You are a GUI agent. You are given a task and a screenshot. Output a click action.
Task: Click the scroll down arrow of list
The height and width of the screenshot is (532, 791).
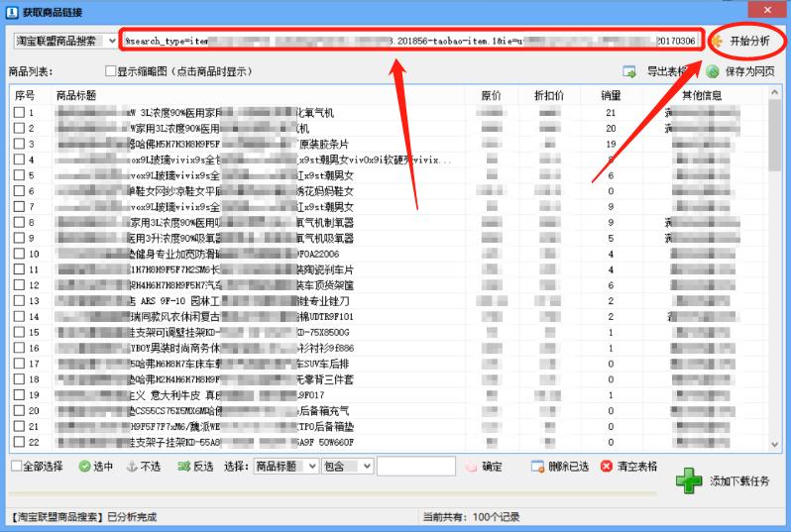(x=775, y=444)
